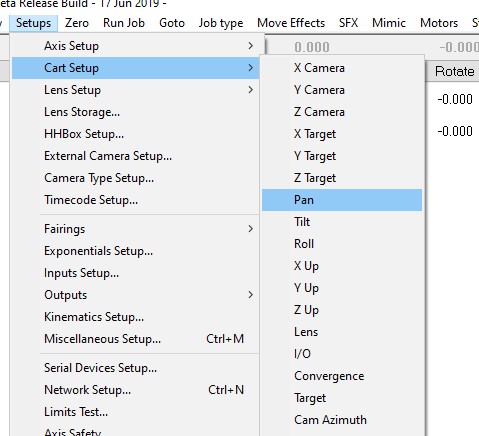
Task: Open External Camera Setup
Action: 135,156
